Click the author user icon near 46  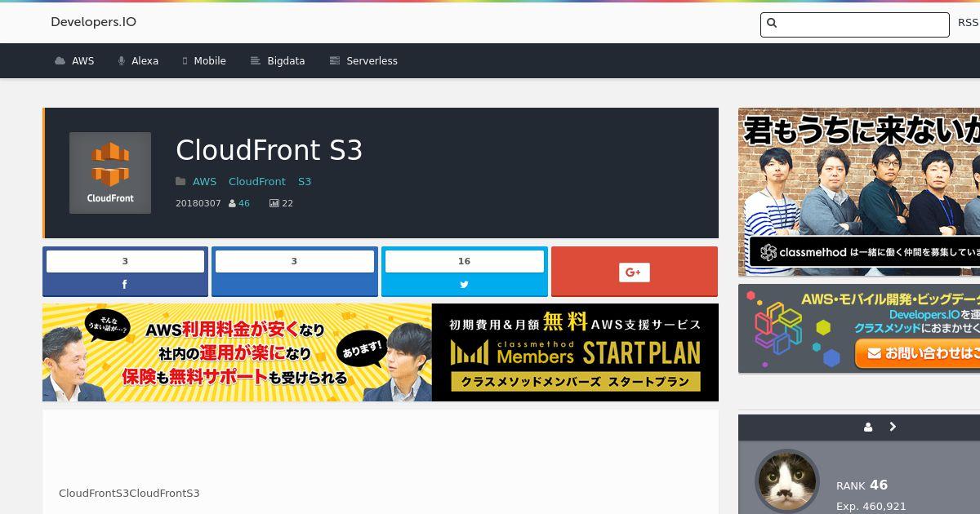point(233,204)
